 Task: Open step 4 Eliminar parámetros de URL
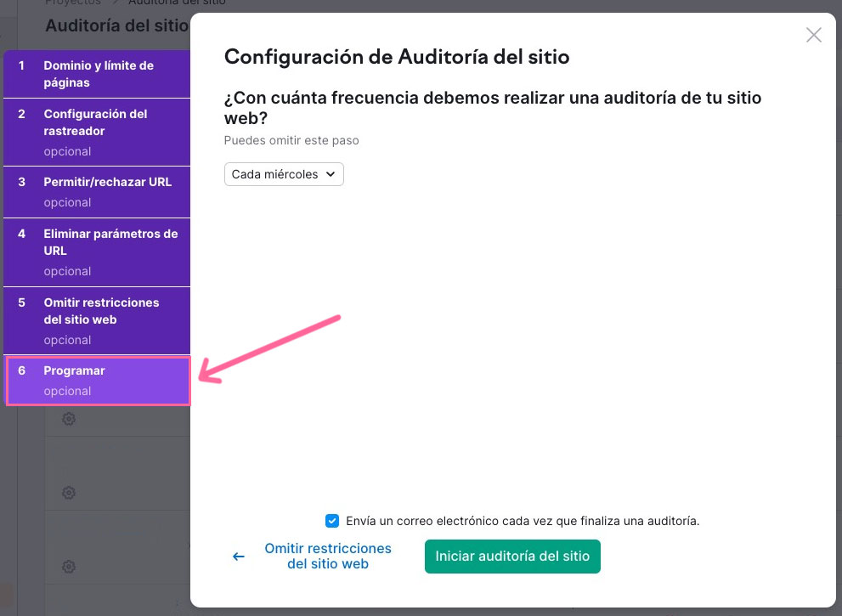(x=96, y=251)
